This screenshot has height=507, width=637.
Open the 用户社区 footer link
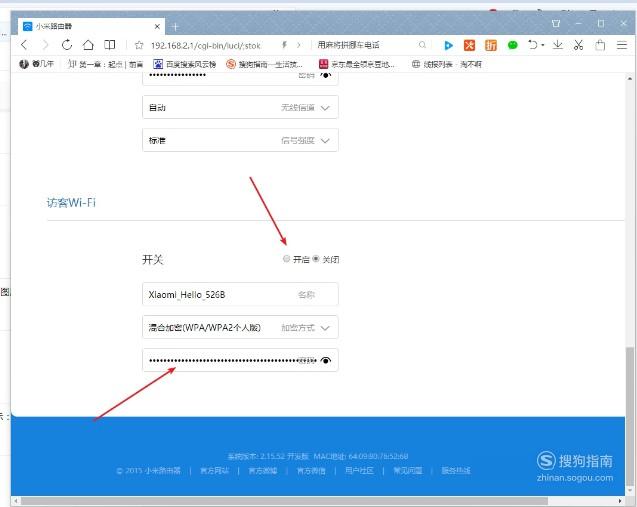coord(359,470)
